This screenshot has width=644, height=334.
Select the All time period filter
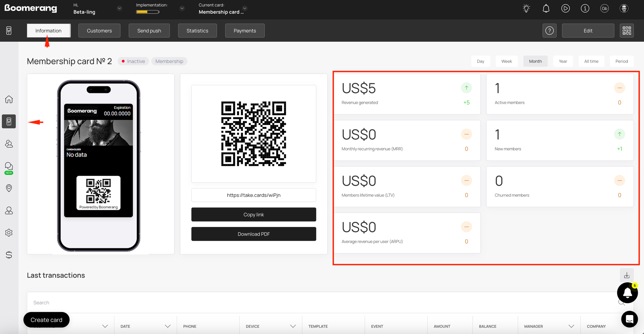(591, 61)
